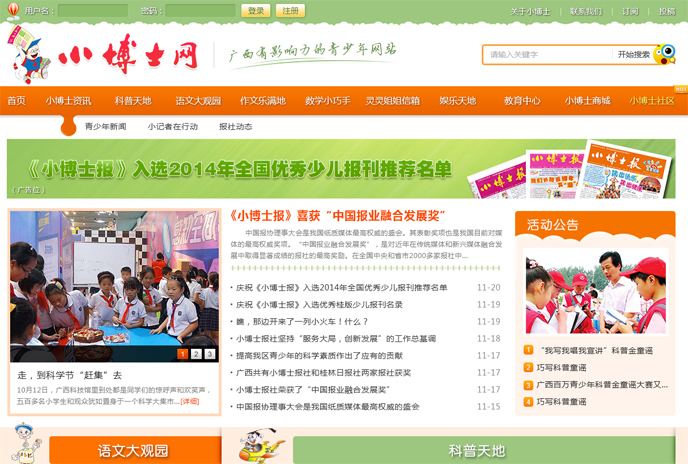688x464 pixels.
Task: Switch slideshow to slide 3
Action: click(x=210, y=354)
